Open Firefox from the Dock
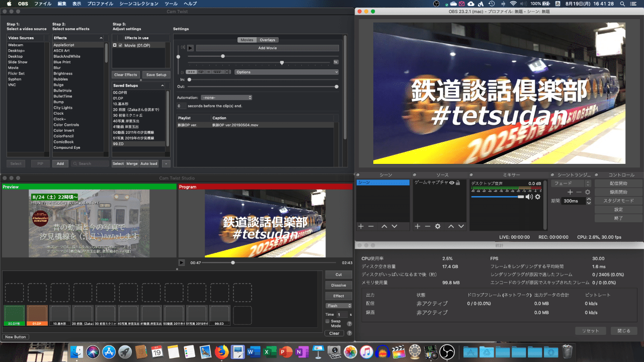 point(221,351)
